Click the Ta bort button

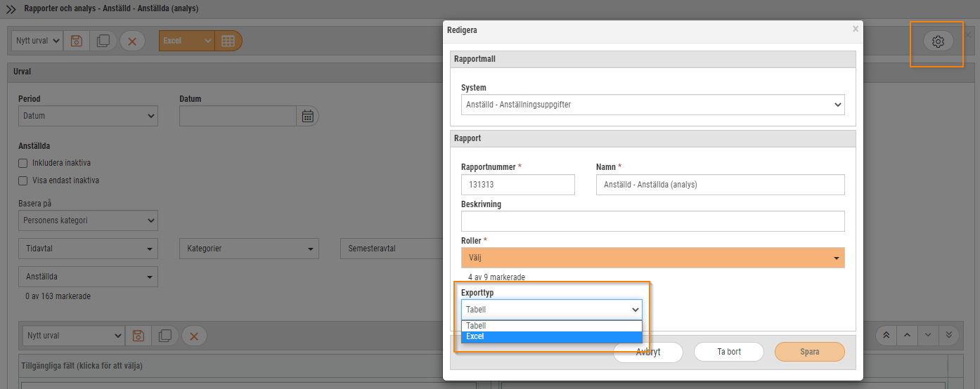[728, 352]
